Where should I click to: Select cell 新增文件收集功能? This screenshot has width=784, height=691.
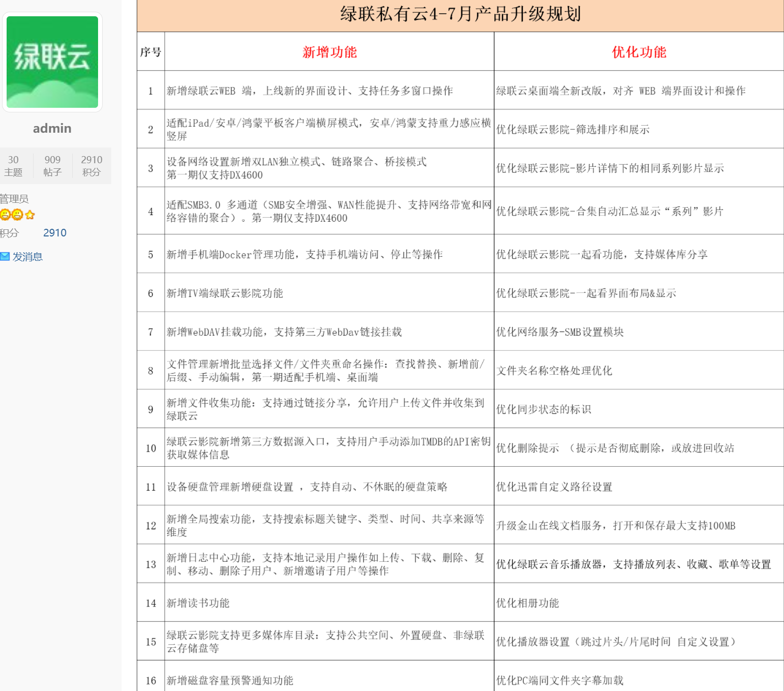(329, 409)
